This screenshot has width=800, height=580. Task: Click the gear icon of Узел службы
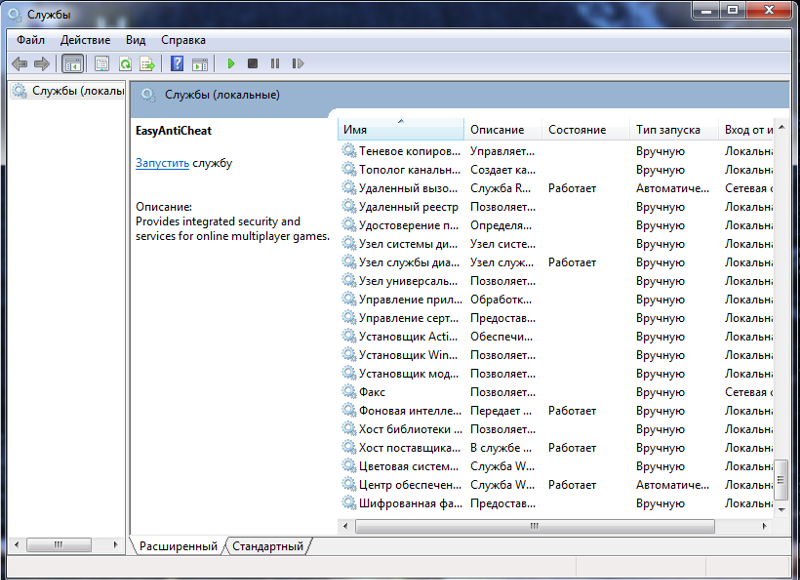tap(349, 262)
